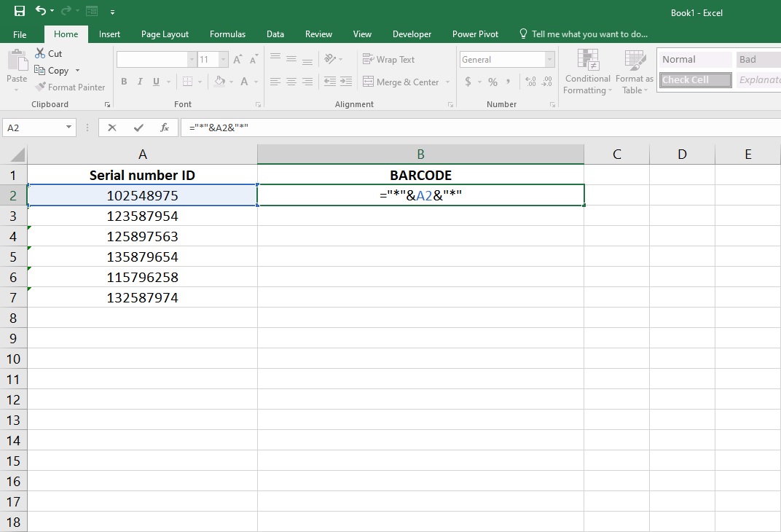Open Conditional Formatting options
This screenshot has height=532, width=781.
pyautogui.click(x=587, y=71)
